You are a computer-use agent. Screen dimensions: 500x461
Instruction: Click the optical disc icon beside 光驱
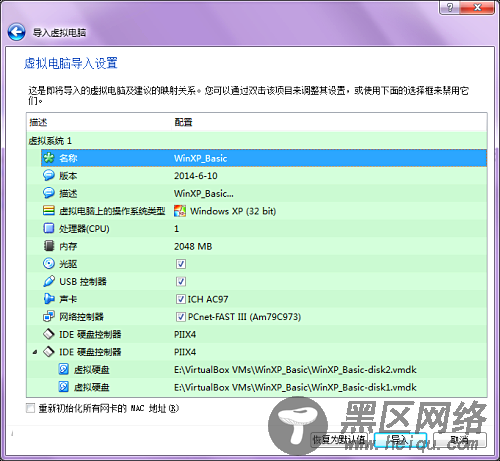point(49,264)
